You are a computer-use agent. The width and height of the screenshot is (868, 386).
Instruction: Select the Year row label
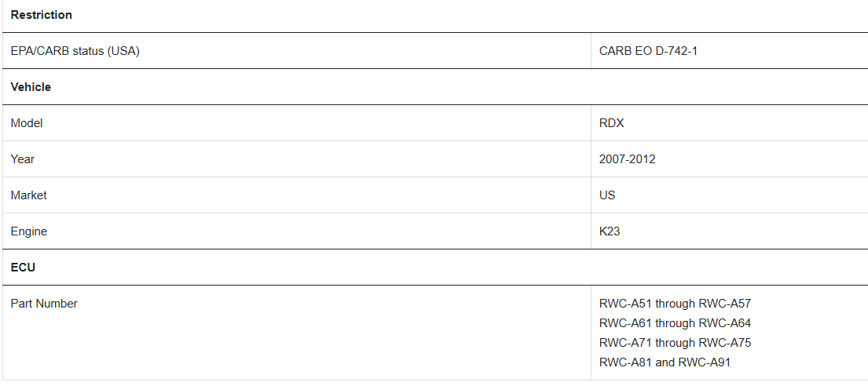[x=22, y=158]
